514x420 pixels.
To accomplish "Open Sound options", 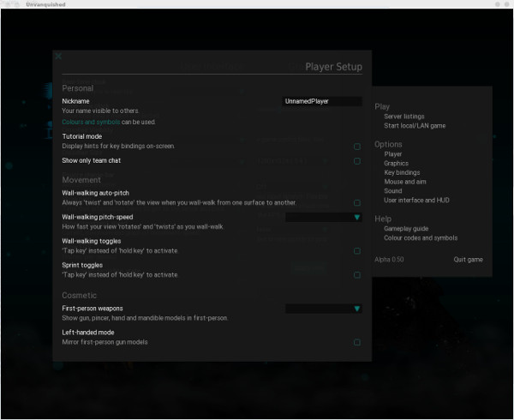I will click(x=393, y=191).
